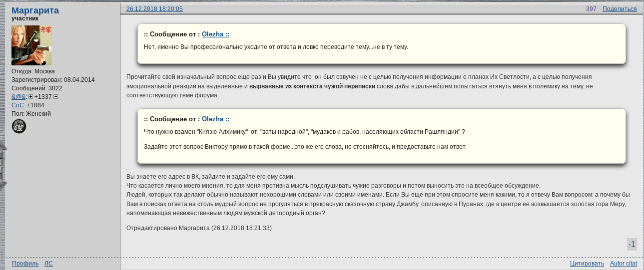Open Olezha link in the first quote
The image size is (644, 270).
pyautogui.click(x=215, y=34)
